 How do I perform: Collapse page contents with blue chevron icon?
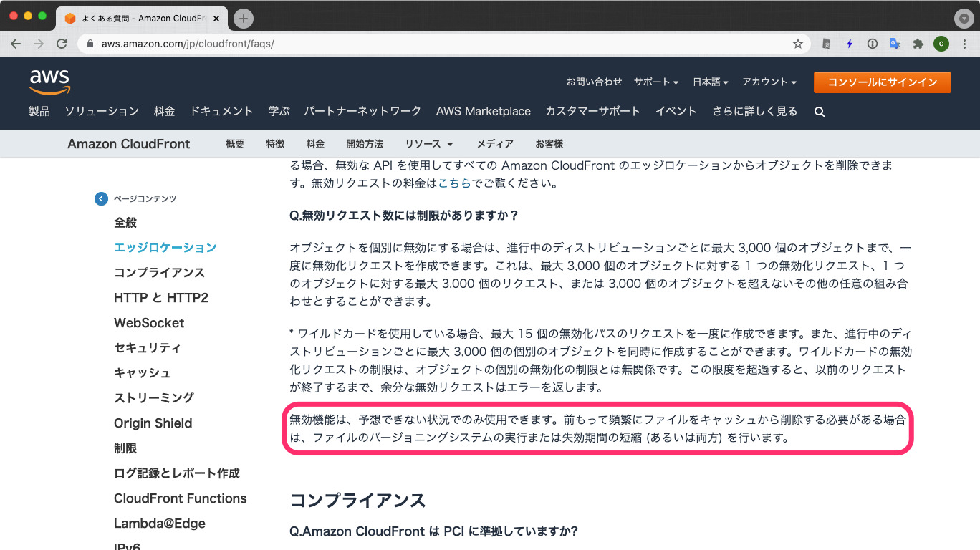[x=101, y=198]
